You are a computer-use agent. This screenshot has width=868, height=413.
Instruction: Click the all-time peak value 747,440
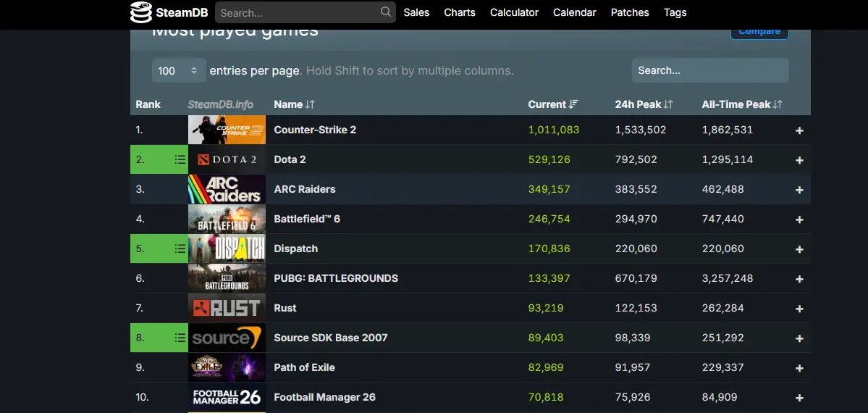click(723, 219)
